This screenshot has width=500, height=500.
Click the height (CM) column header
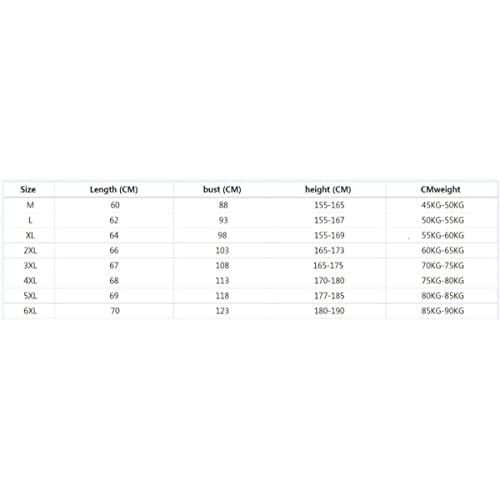pyautogui.click(x=328, y=189)
